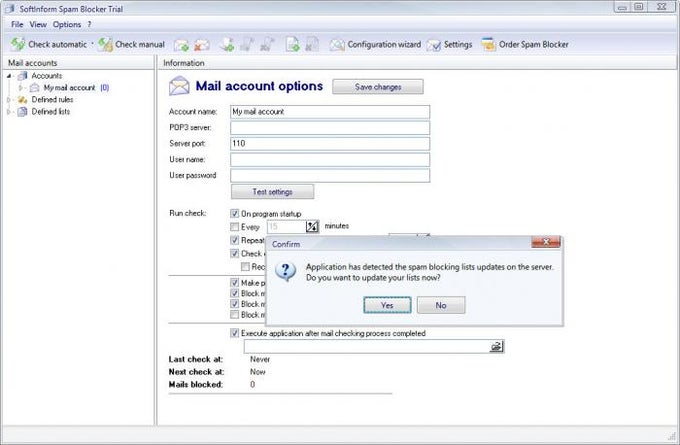680x445 pixels.
Task: Click the POP3 server field
Action: (x=330, y=128)
